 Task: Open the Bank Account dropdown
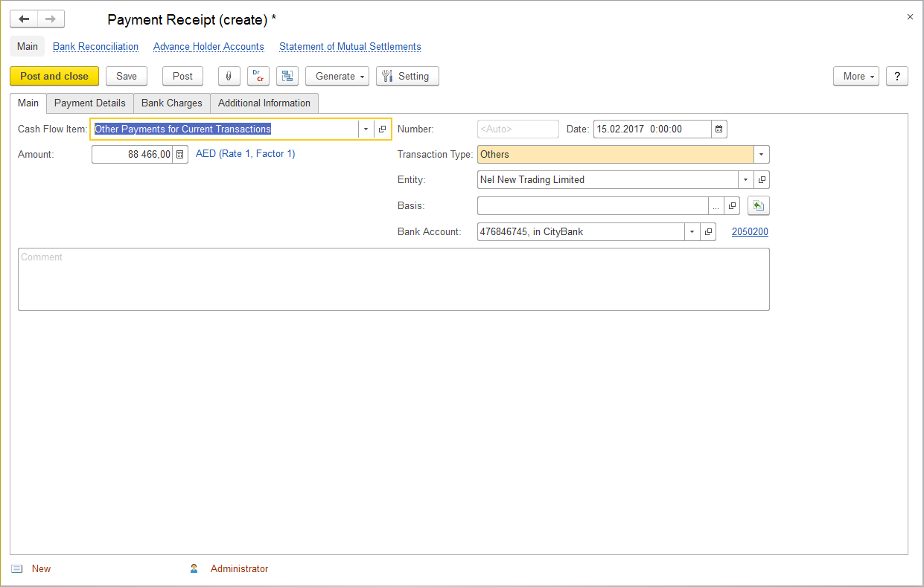[692, 232]
